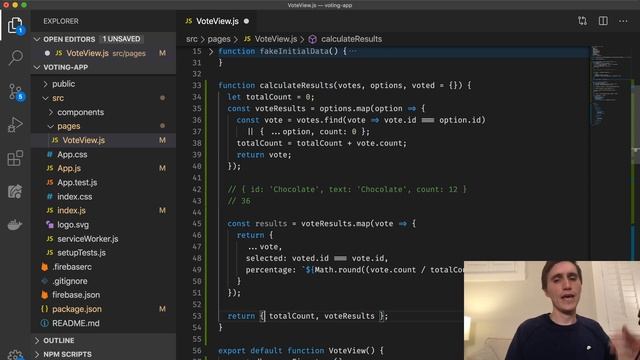Viewport: 640px width, 360px height.
Task: Click the src breadcrumb segment
Action: click(191, 39)
